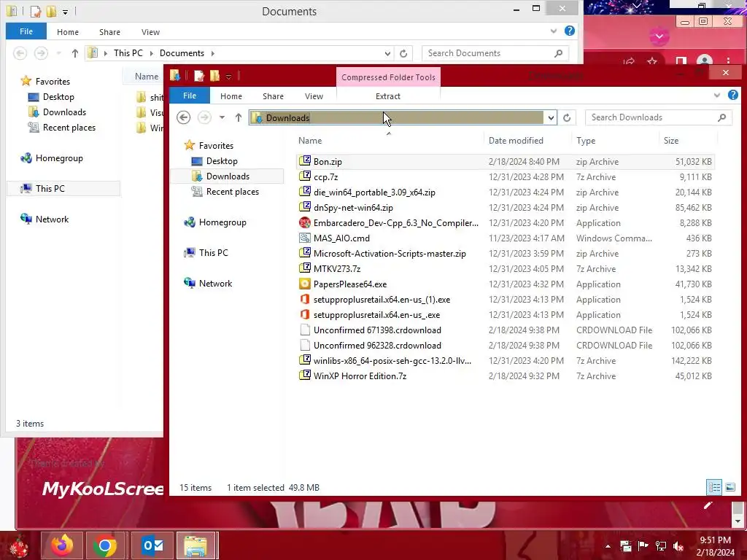Go back in Downloads window
This screenshot has width=747, height=560.
point(183,117)
